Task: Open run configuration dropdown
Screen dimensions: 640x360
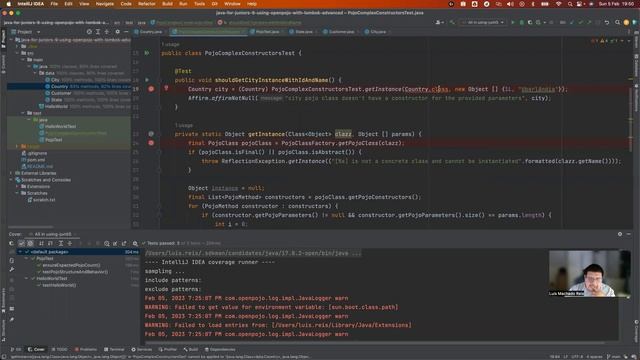Action: [483, 22]
